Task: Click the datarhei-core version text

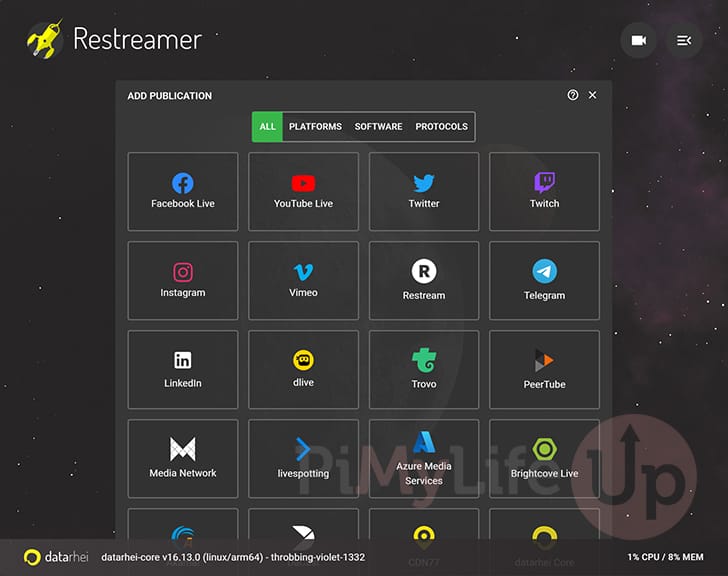Action: pyautogui.click(x=233, y=557)
